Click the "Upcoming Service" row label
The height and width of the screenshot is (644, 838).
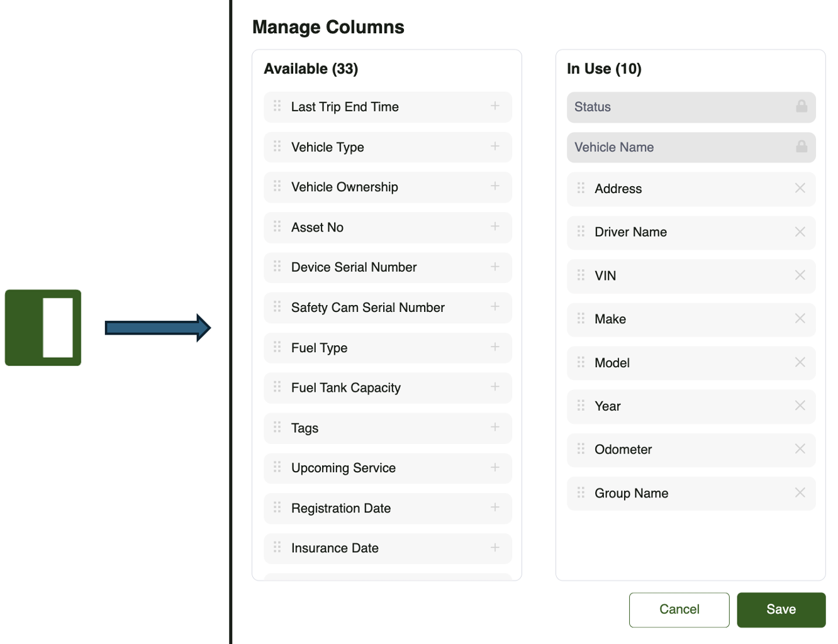coord(344,468)
